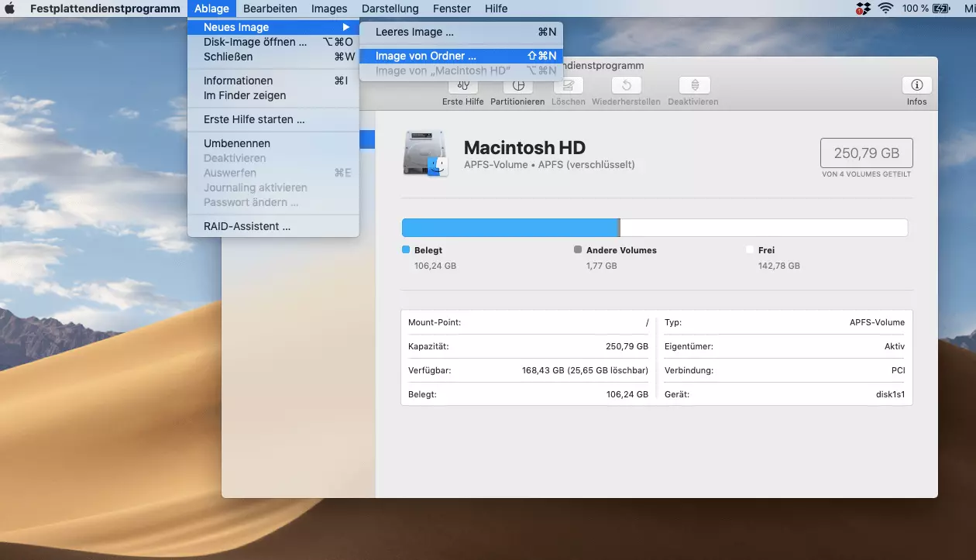Expand the Neues Image submenu arrow
Image resolution: width=976 pixels, height=560 pixels.
coord(346,27)
